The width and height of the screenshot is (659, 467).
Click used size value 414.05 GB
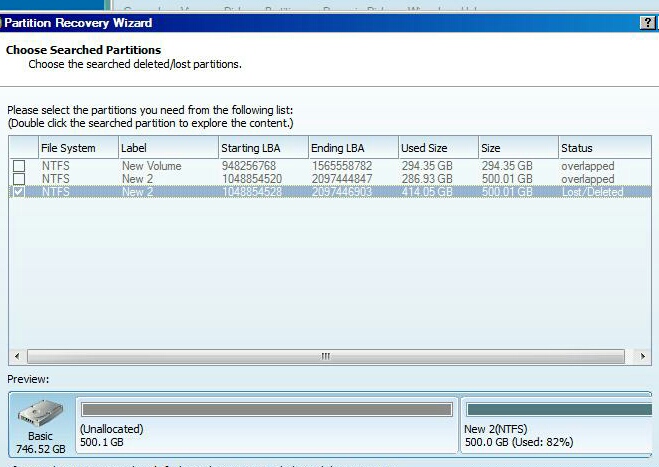point(427,192)
